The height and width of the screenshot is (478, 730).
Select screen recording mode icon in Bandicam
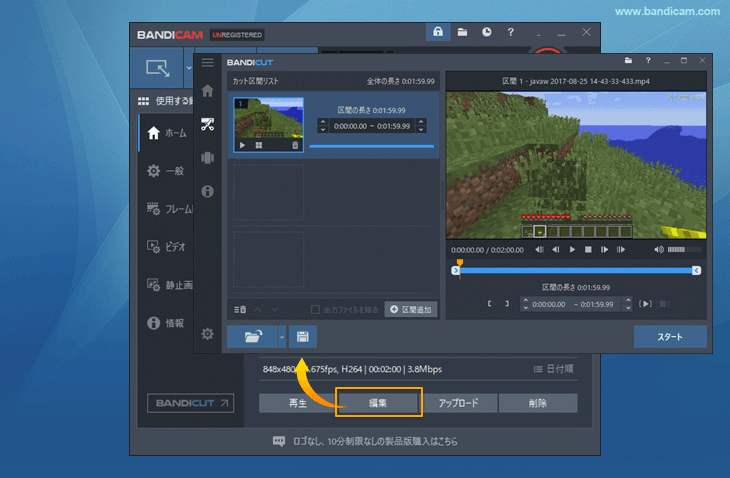tap(158, 68)
